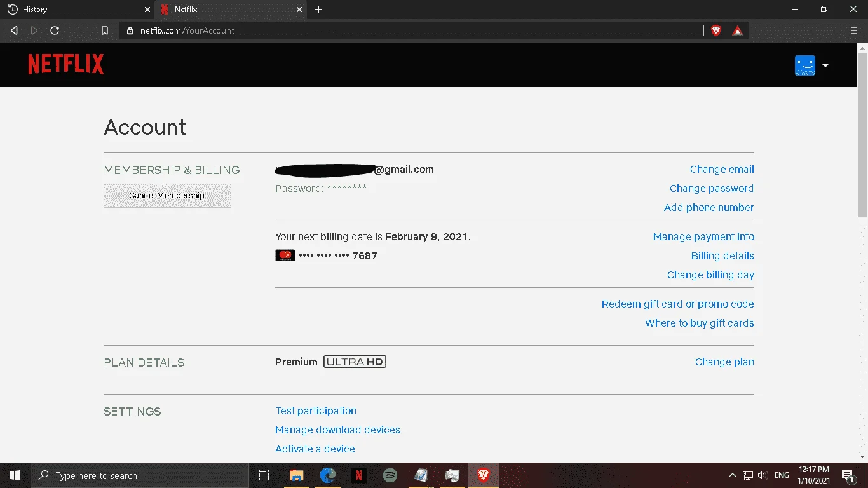Image resolution: width=868 pixels, height=488 pixels.
Task: Click the Premium plan label
Action: point(296,362)
